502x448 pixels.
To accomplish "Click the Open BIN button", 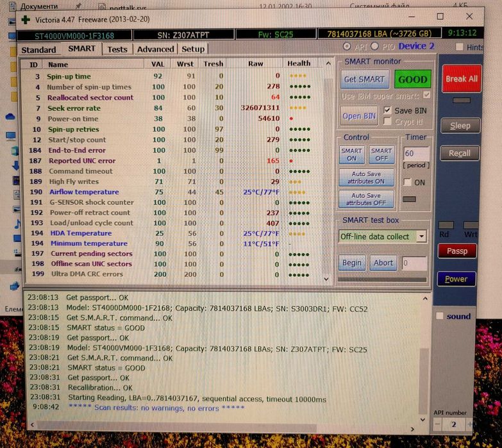I will [x=358, y=116].
